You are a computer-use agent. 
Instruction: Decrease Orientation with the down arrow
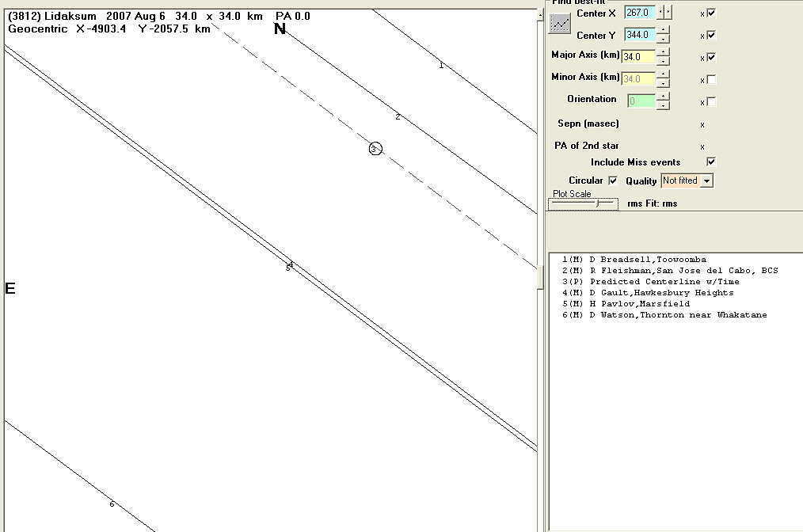point(663,105)
